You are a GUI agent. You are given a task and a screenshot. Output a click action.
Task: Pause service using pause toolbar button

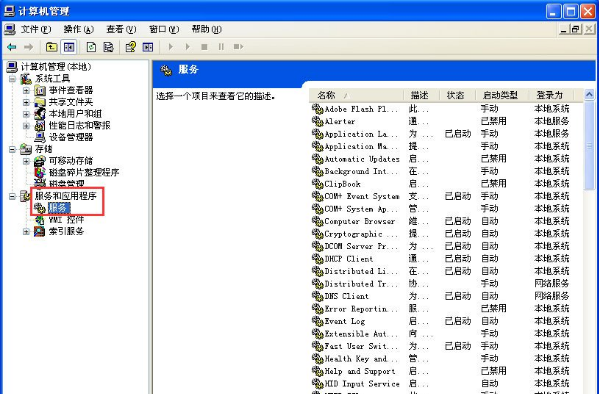(221, 47)
